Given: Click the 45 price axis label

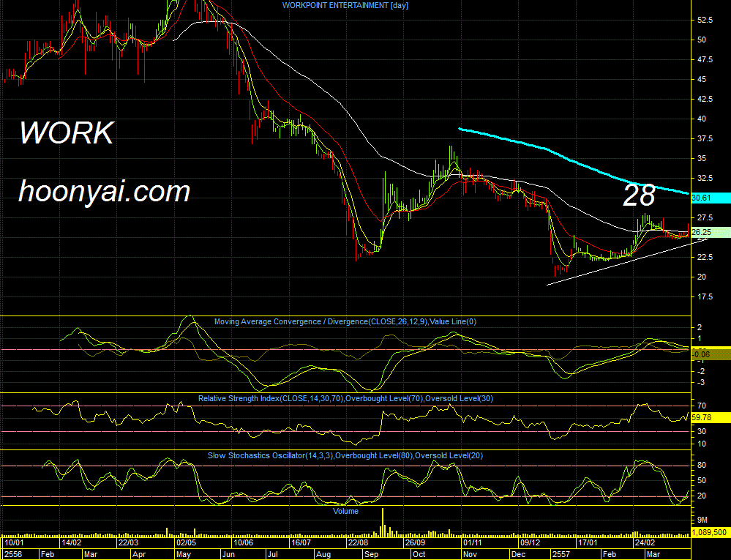Looking at the screenshot, I should [x=702, y=80].
